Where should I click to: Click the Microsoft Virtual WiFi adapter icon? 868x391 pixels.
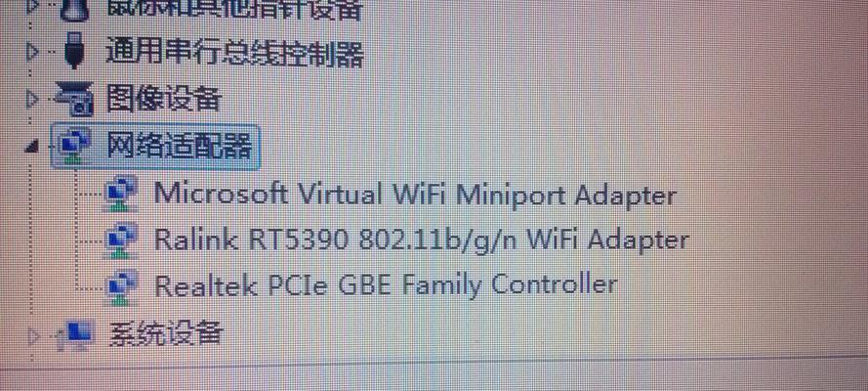point(121,195)
